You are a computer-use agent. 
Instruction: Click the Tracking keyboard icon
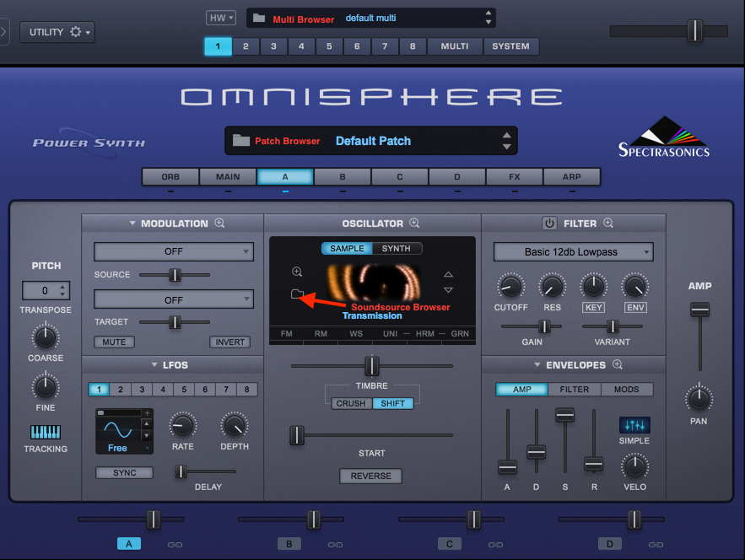pos(46,432)
